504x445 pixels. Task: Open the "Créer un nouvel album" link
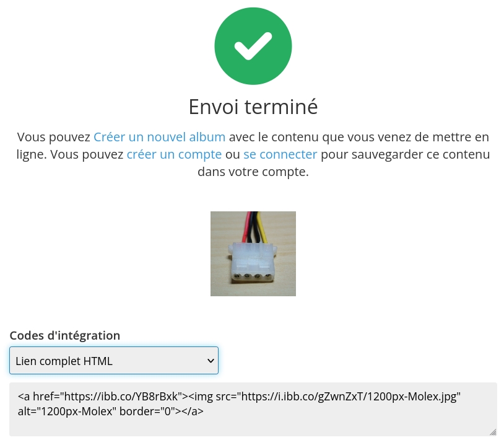[x=159, y=137]
